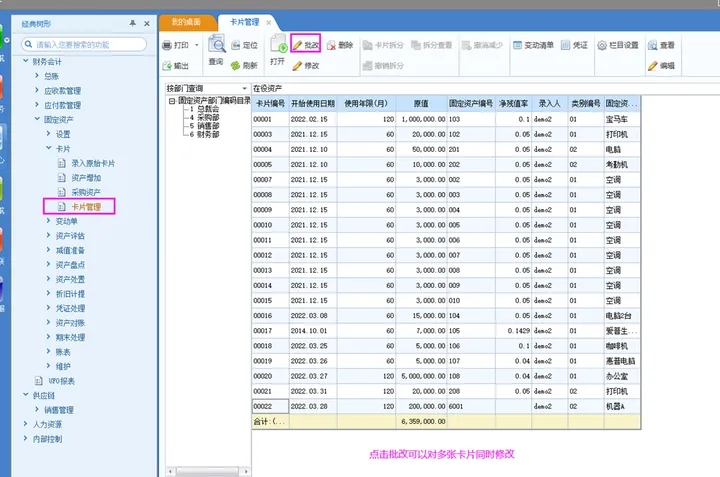Image resolution: width=720 pixels, height=477 pixels.
Task: Click the function search input field
Action: click(x=85, y=44)
